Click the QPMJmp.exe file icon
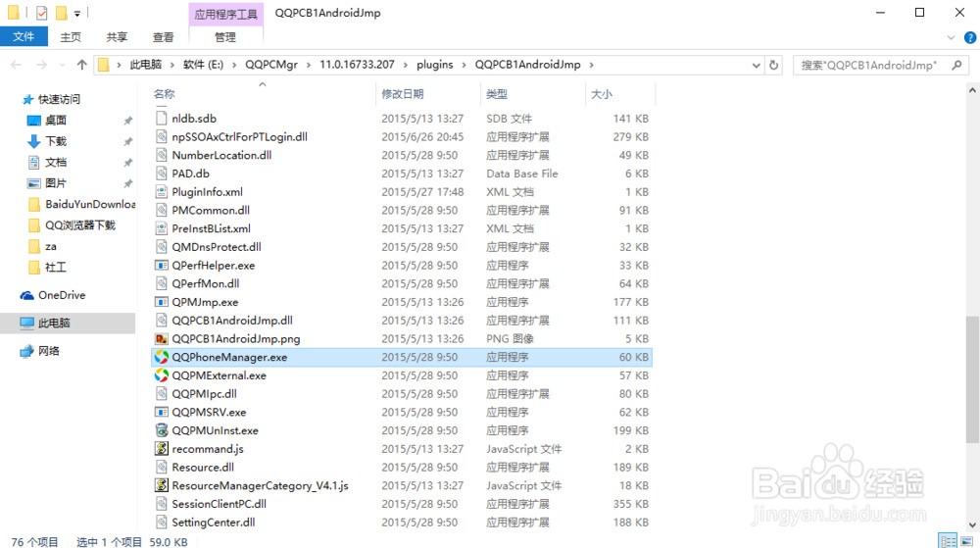Viewport: 980px width, 548px height. coord(162,302)
